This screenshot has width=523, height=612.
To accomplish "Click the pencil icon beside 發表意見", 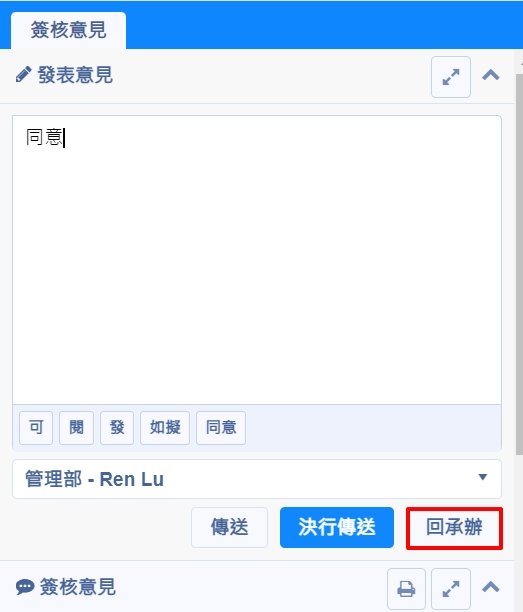I will 23,74.
